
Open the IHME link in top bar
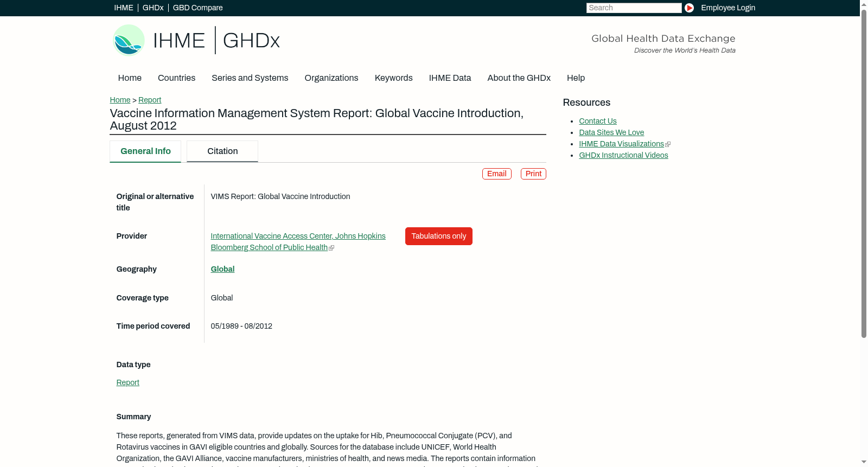[x=124, y=8]
